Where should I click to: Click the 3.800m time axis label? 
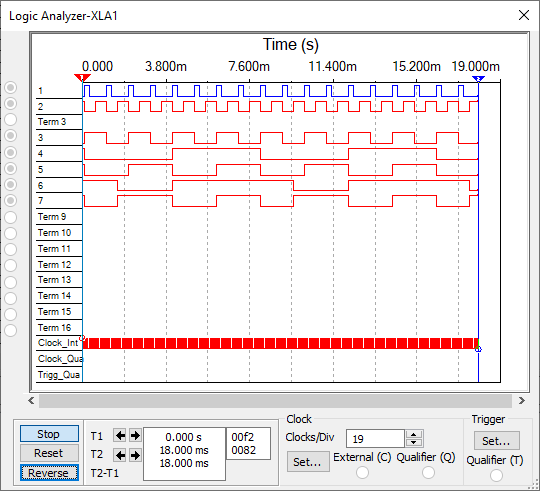[166, 66]
